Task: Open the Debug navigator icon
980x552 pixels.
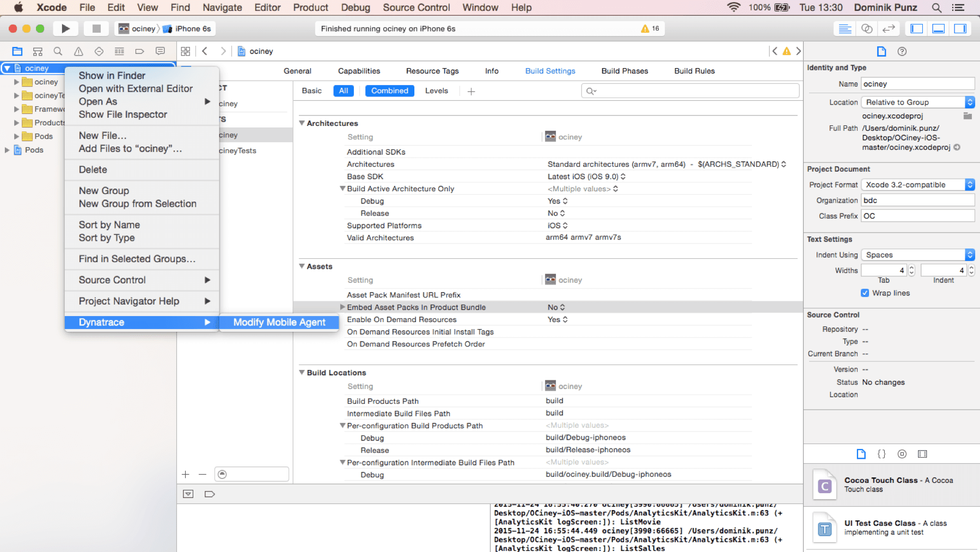Action: pos(119,51)
